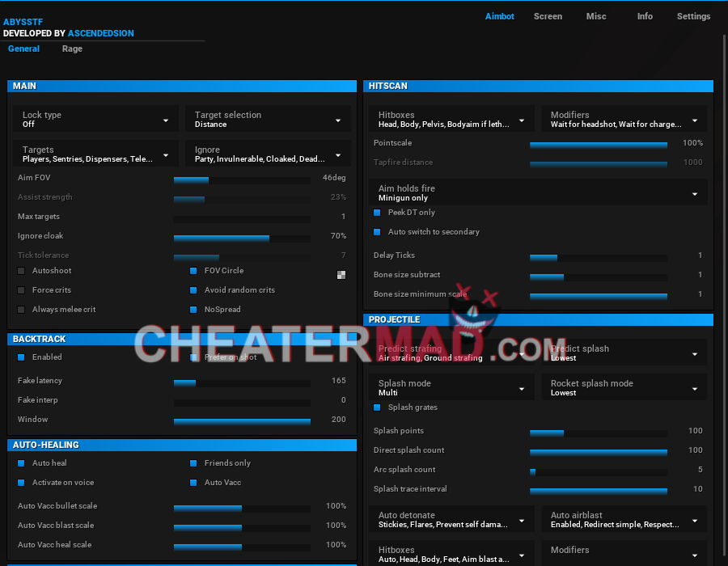Image resolution: width=728 pixels, height=566 pixels.
Task: Toggle Auto switch to secondary checkbox
Action: pos(377,232)
